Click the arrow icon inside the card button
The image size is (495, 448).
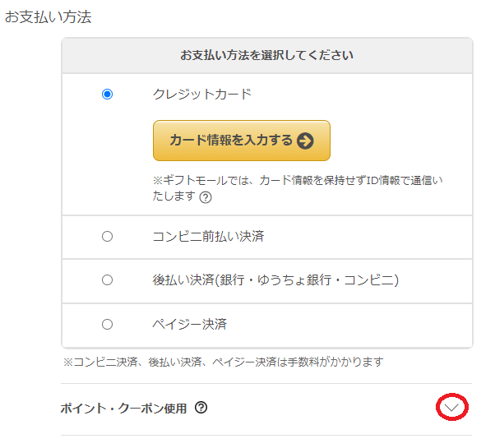(306, 141)
